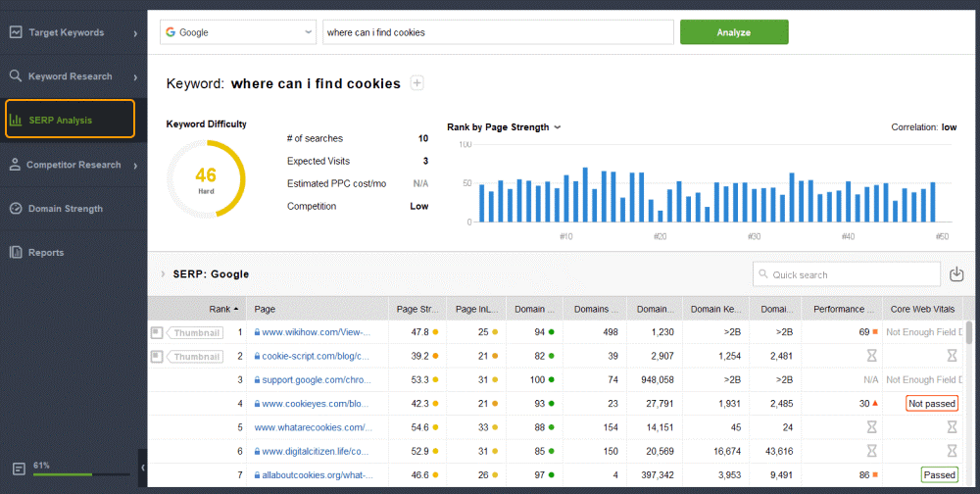Click the plus icon next to keyword
Viewport: 980px width, 494px height.
click(x=416, y=83)
